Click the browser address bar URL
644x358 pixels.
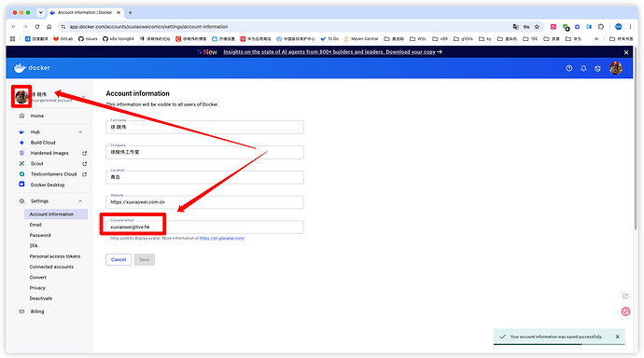click(x=148, y=27)
